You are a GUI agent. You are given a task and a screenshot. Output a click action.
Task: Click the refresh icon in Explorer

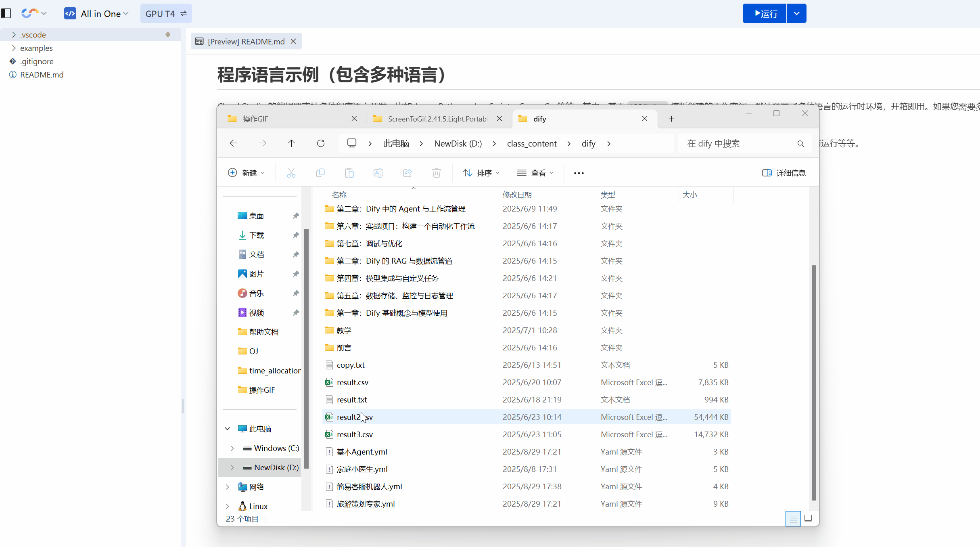coord(320,143)
